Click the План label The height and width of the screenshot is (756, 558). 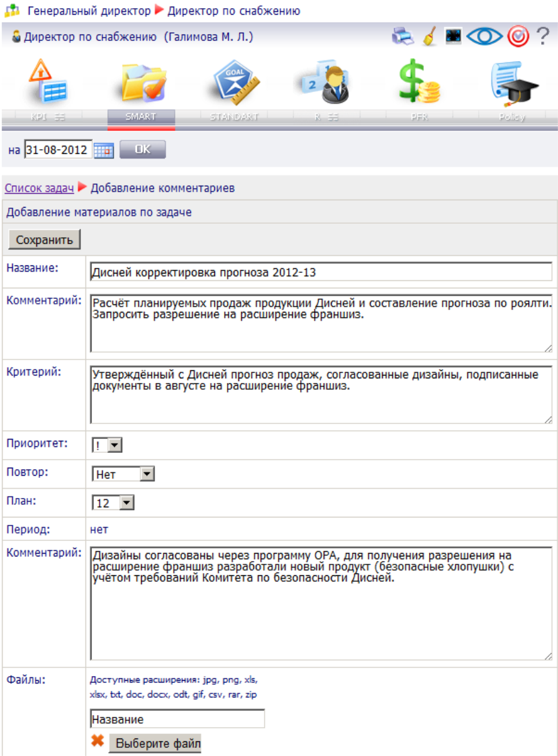coord(21,501)
